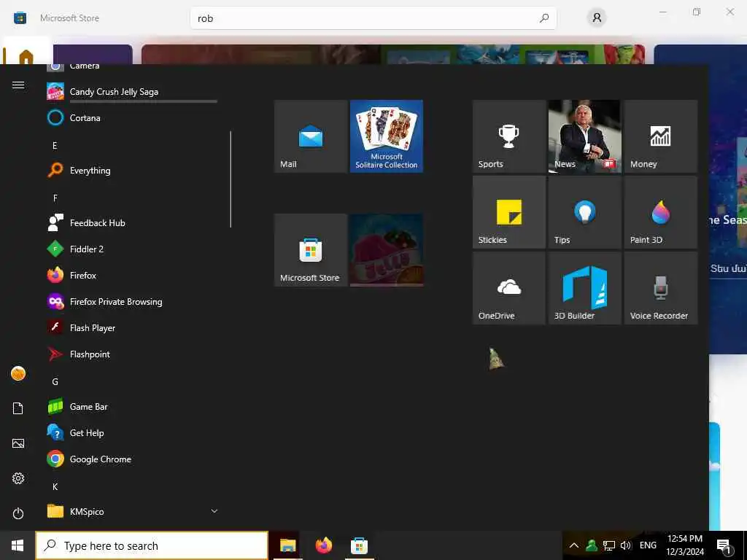Open Firefox from the app list

[132, 275]
